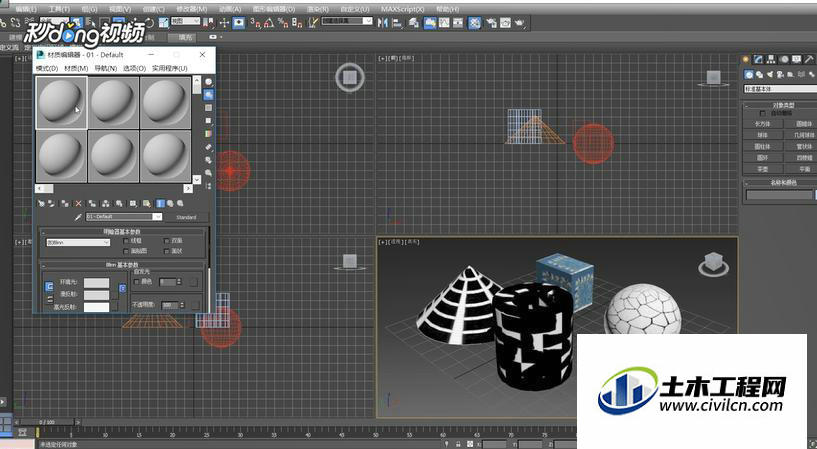Open shader type Blinn dropdown
This screenshot has height=449, width=817.
pyautogui.click(x=78, y=242)
